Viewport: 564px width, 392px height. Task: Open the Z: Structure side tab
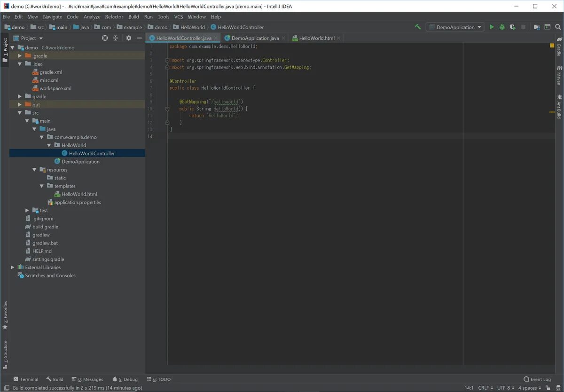pyautogui.click(x=5, y=355)
